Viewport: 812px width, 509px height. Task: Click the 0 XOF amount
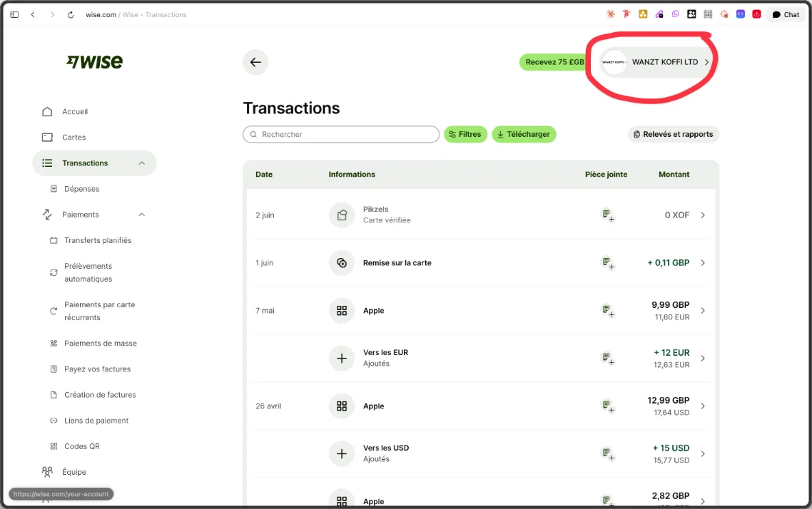677,215
